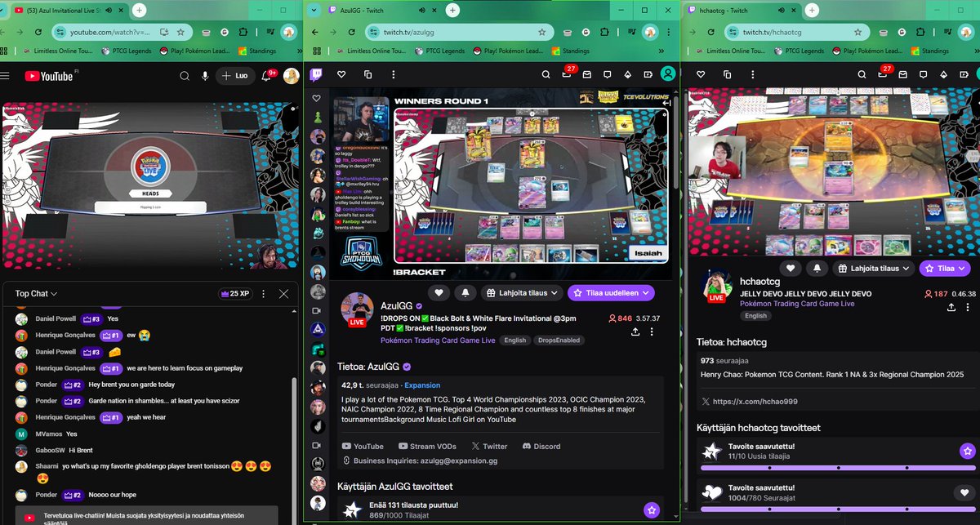The image size is (980, 525).
Task: Click hchaotcg follower goal progress bar
Action: (838, 509)
